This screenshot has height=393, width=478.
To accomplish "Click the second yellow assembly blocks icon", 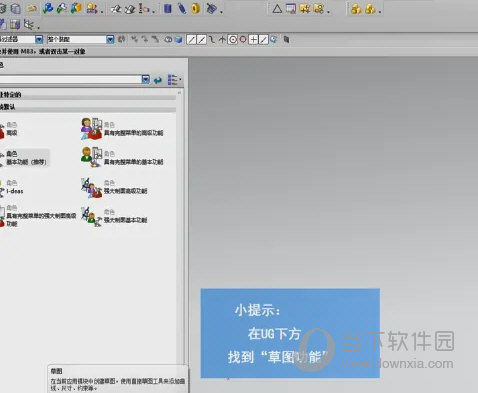I will [370, 9].
